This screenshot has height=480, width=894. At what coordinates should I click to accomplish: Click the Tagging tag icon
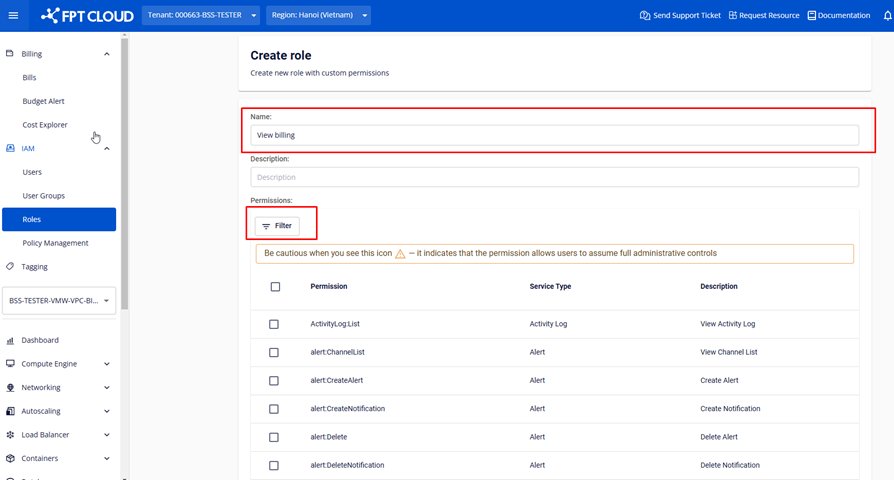click(10, 267)
